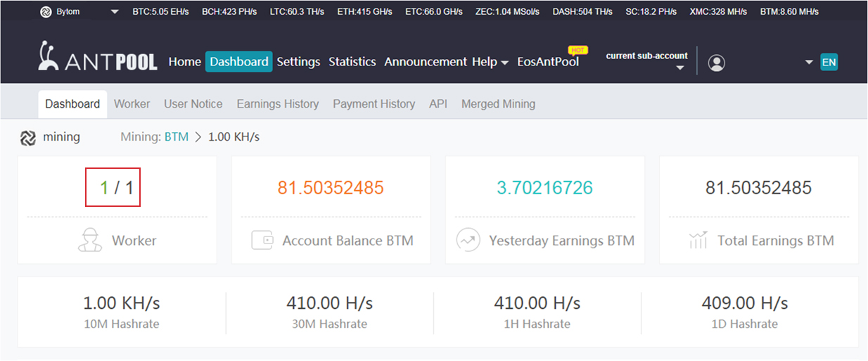Click the 3.70216726 yesterday earnings value

click(x=545, y=188)
